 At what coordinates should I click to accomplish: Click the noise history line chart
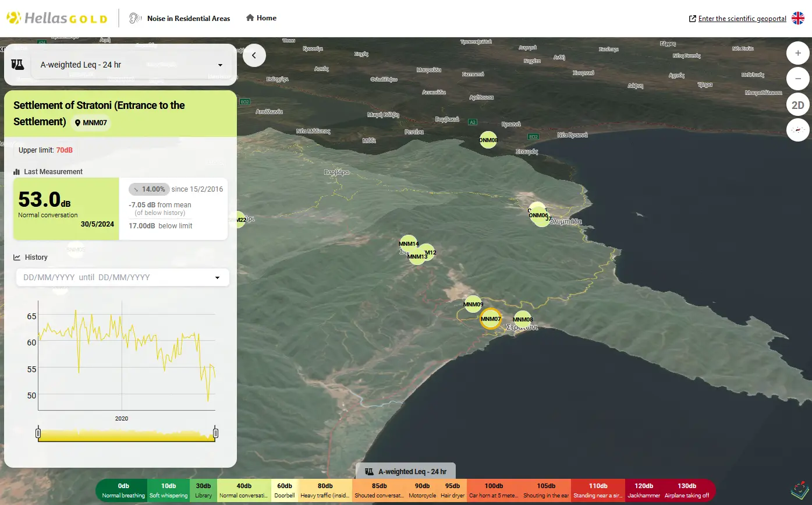coord(126,356)
